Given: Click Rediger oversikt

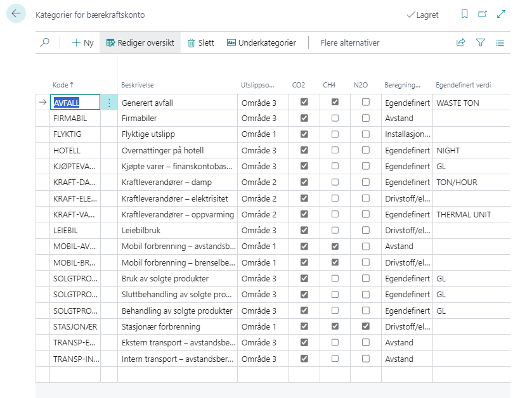Looking at the screenshot, I should (x=140, y=43).
